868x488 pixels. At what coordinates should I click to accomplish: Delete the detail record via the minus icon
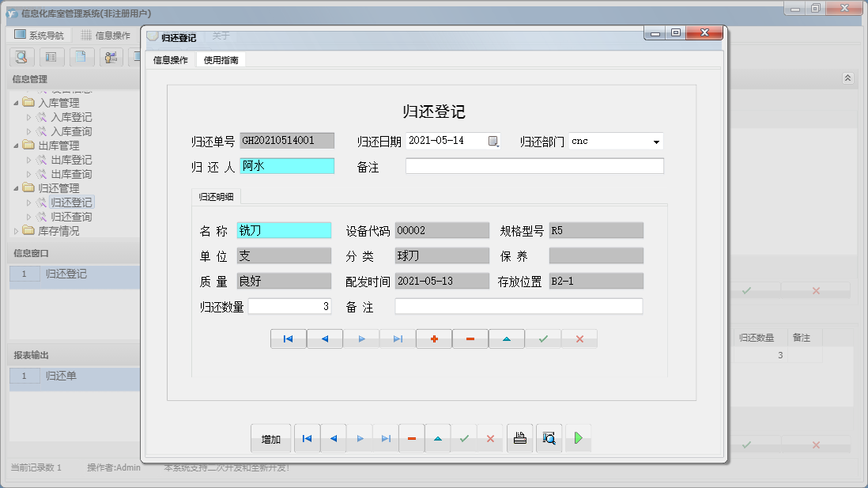pos(470,339)
